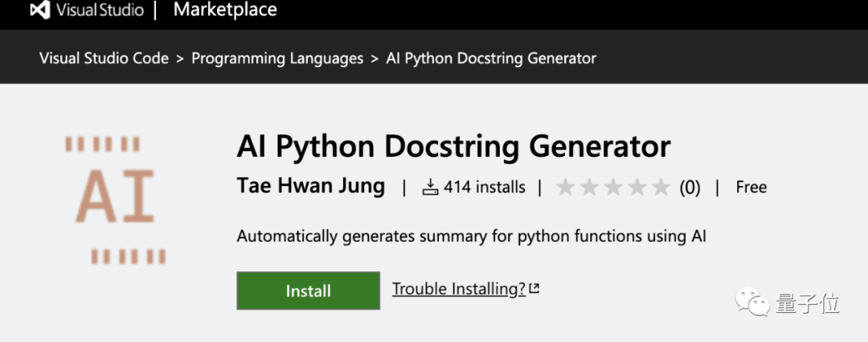
Task: Select AI Python Docstring Generator breadcrumb
Action: tap(491, 58)
